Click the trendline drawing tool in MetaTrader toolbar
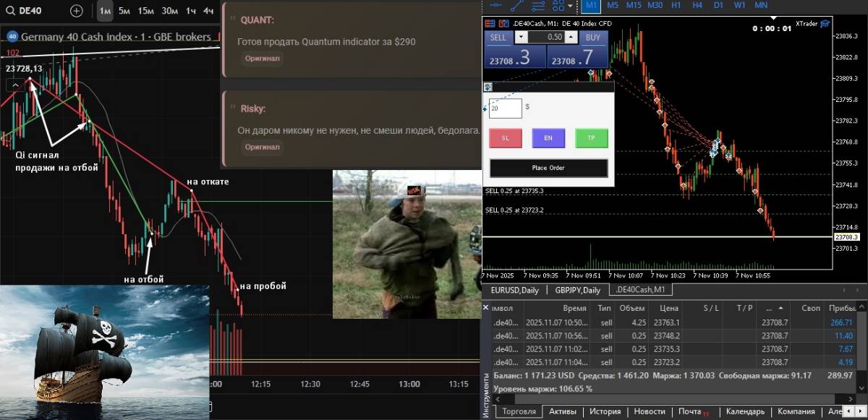Viewport: 868px width, 420px height. click(x=517, y=5)
